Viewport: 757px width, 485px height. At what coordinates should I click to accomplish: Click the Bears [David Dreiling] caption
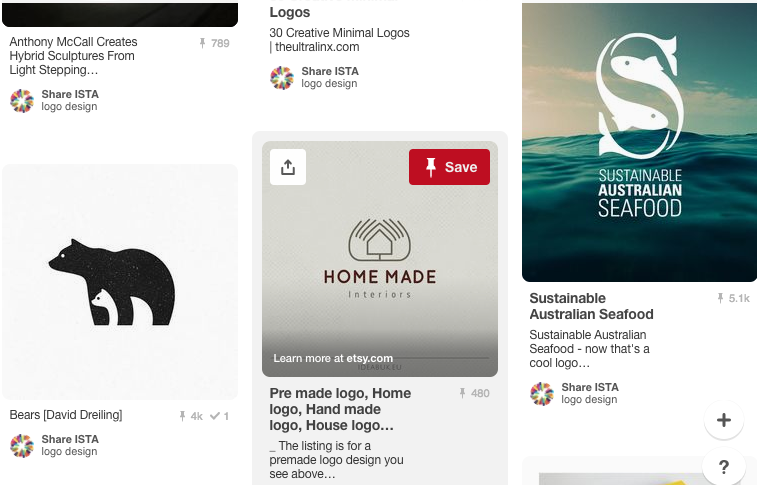66,415
